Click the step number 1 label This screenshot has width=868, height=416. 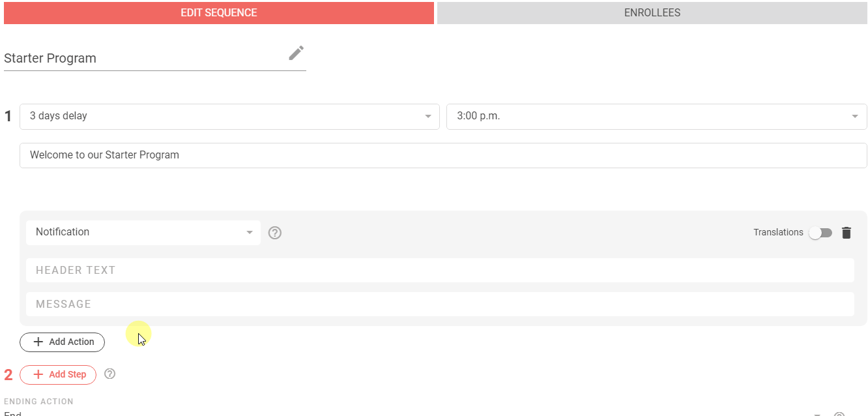[x=8, y=117]
